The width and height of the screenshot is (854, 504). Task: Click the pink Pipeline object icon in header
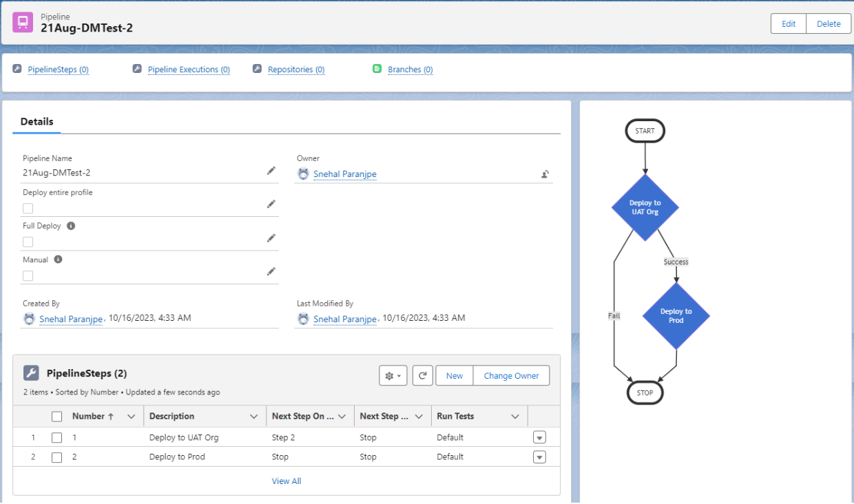click(x=23, y=22)
